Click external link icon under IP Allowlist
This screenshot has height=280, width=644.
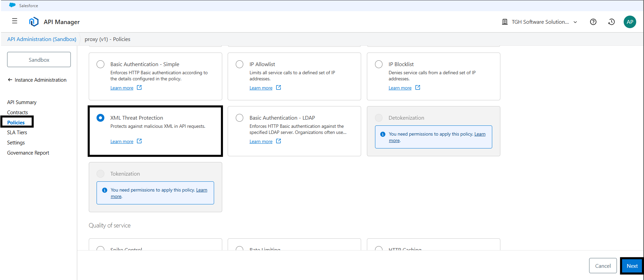click(x=278, y=87)
